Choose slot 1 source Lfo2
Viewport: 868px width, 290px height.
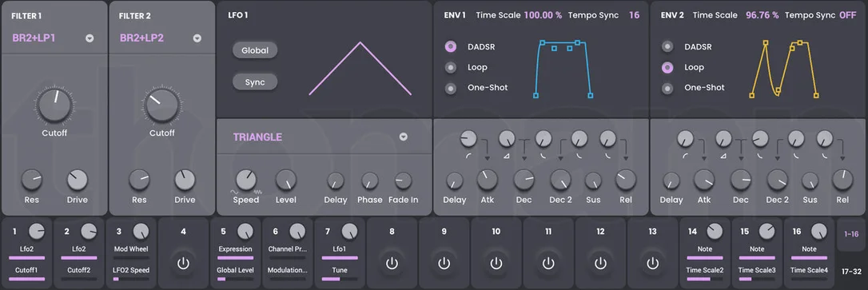[x=26, y=249]
